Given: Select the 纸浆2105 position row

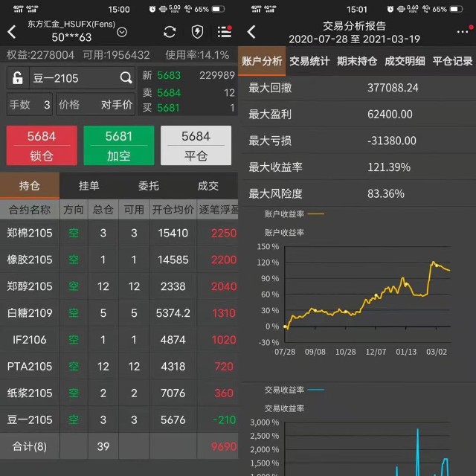Looking at the screenshot, I should click(119, 393).
